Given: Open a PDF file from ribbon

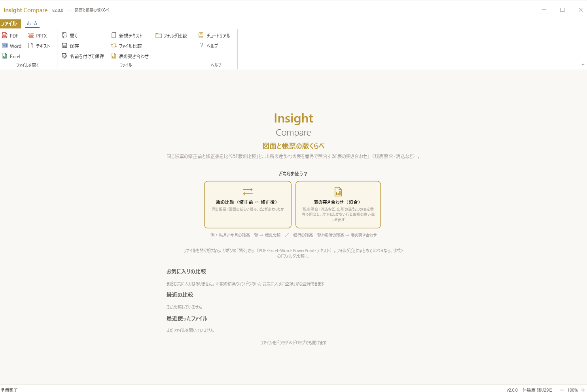Looking at the screenshot, I should point(10,36).
